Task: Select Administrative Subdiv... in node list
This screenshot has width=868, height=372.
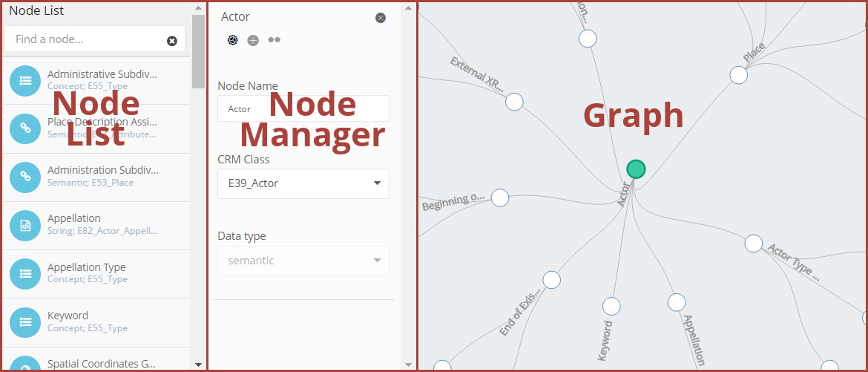Action: (102, 74)
